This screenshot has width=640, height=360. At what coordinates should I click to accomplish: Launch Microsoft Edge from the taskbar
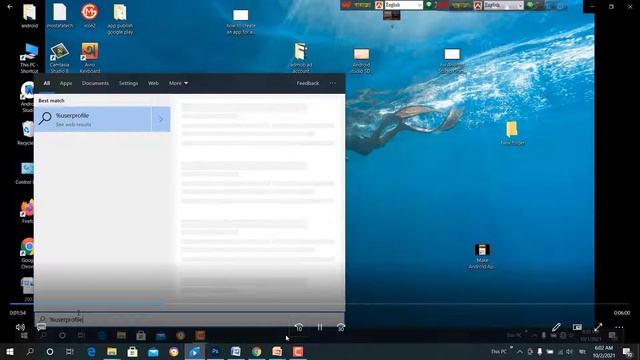[91, 351]
